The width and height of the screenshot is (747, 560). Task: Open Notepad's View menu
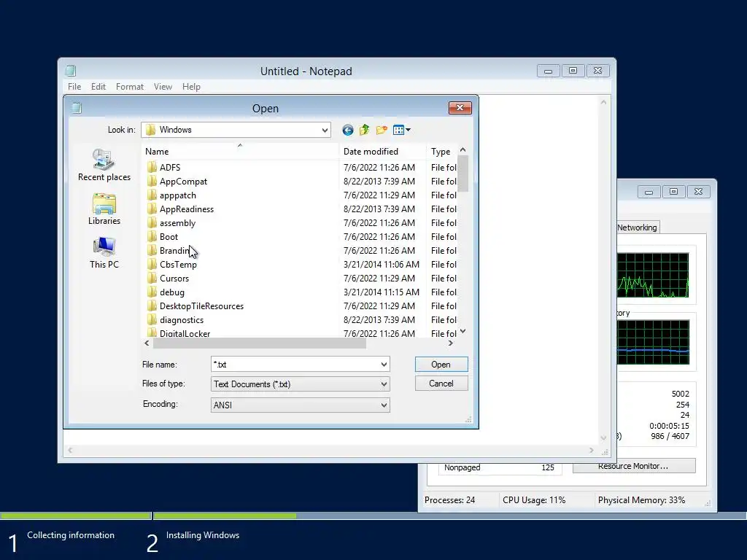click(163, 87)
